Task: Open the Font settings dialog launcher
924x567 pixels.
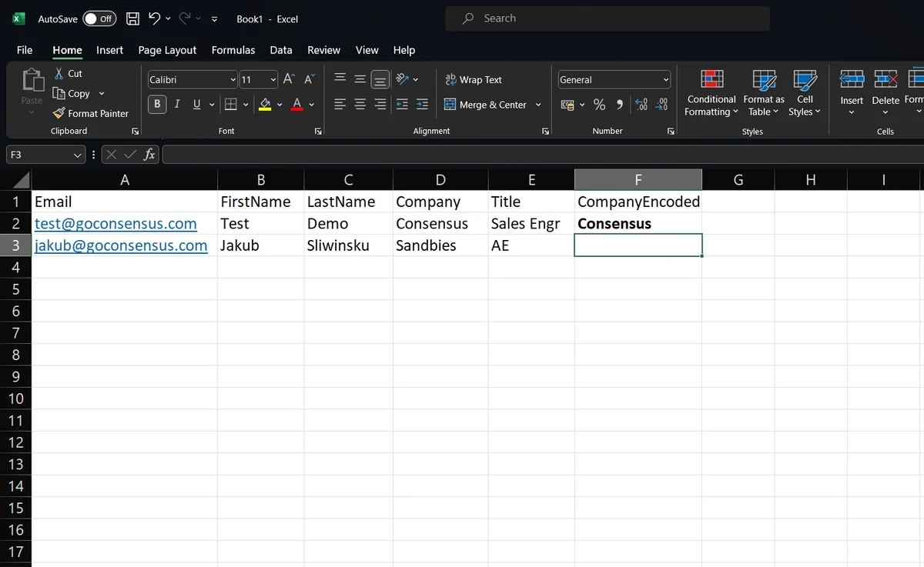Action: pyautogui.click(x=318, y=132)
